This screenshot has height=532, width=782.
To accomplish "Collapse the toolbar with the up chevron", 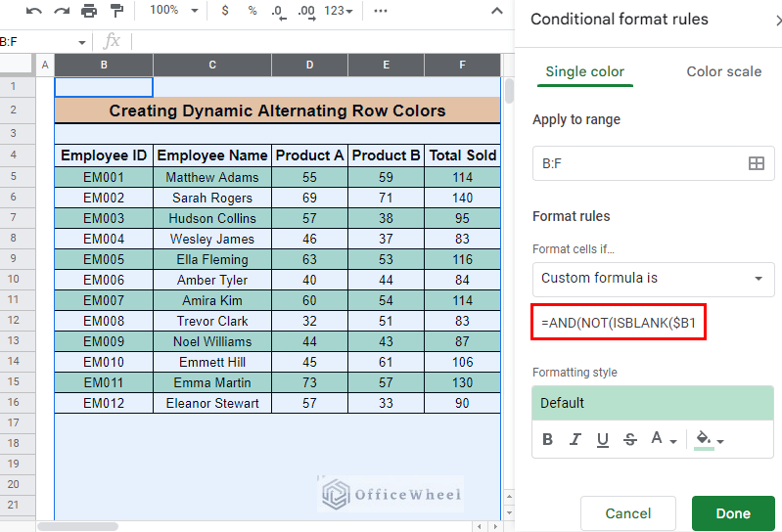I will tap(497, 11).
